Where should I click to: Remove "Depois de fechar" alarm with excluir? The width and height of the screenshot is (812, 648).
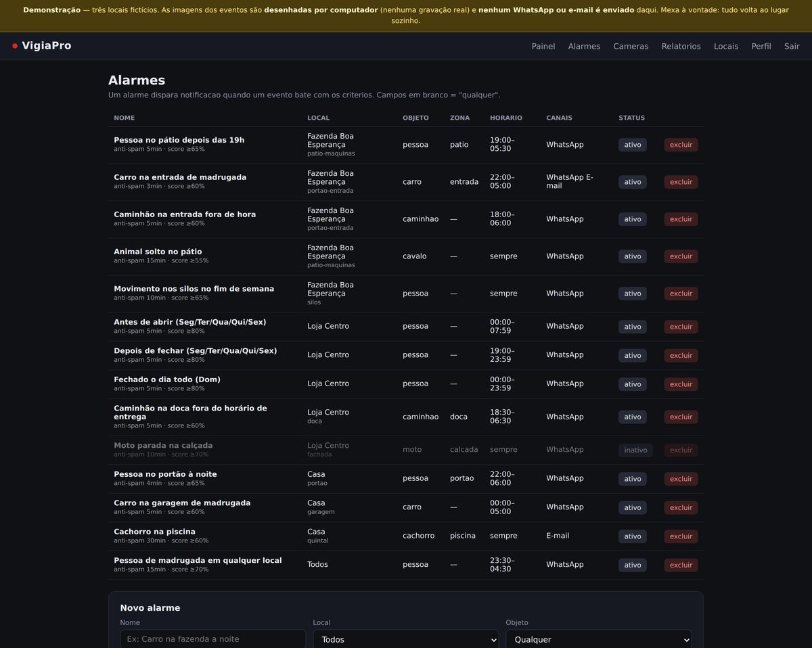[681, 355]
